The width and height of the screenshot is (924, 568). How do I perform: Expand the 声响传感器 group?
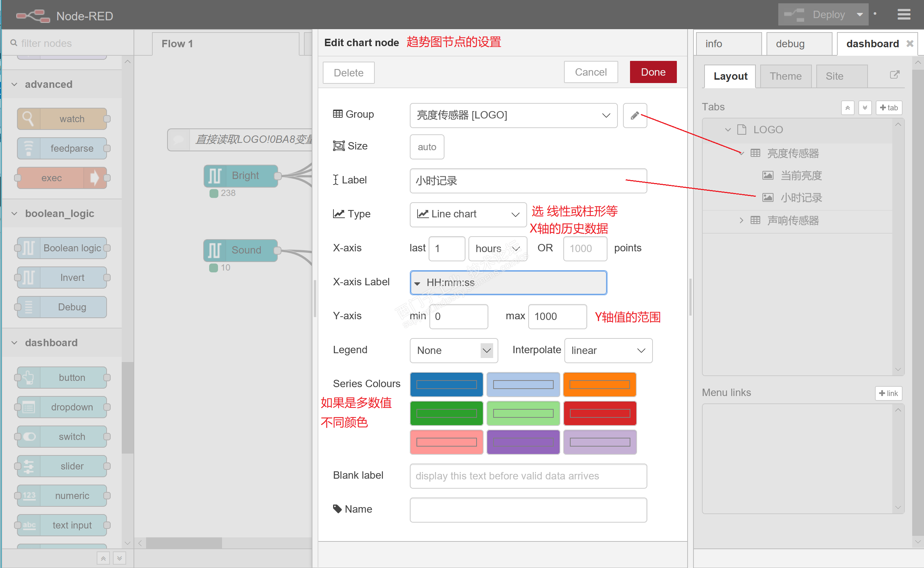741,220
